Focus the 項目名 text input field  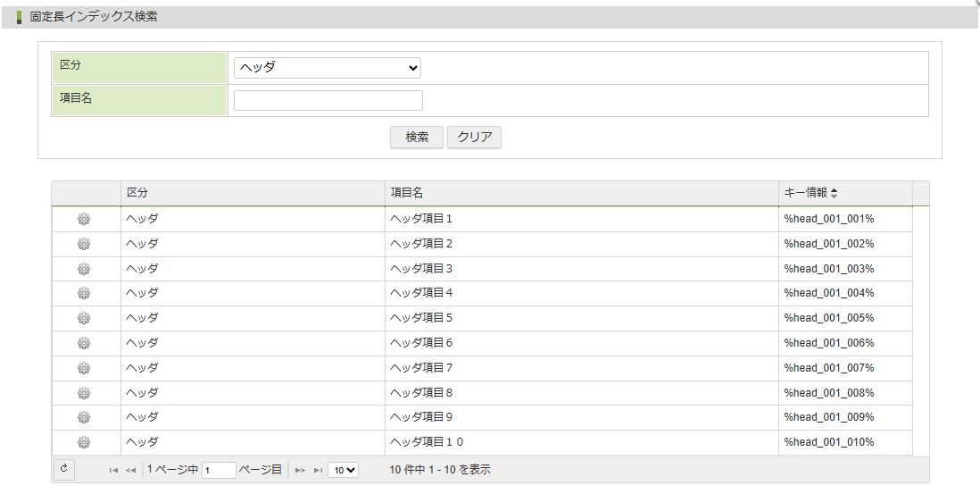tap(328, 100)
